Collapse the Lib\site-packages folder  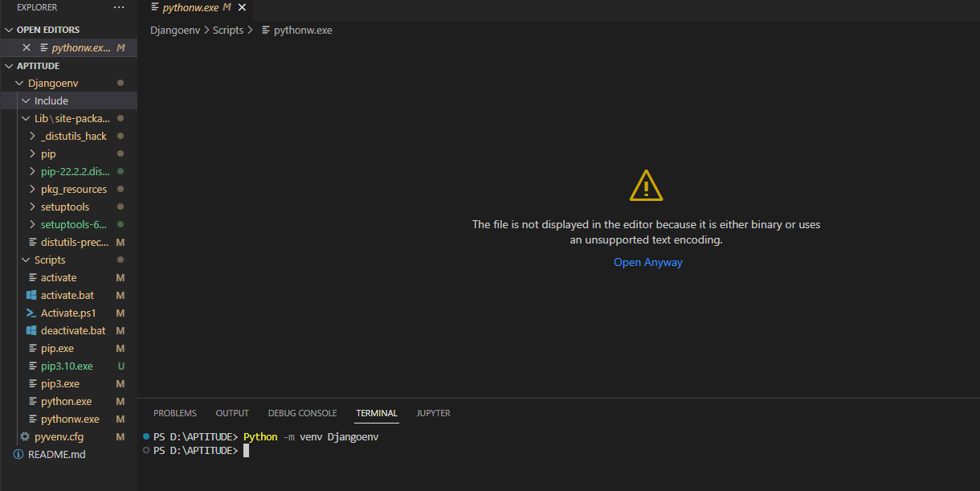(x=26, y=118)
